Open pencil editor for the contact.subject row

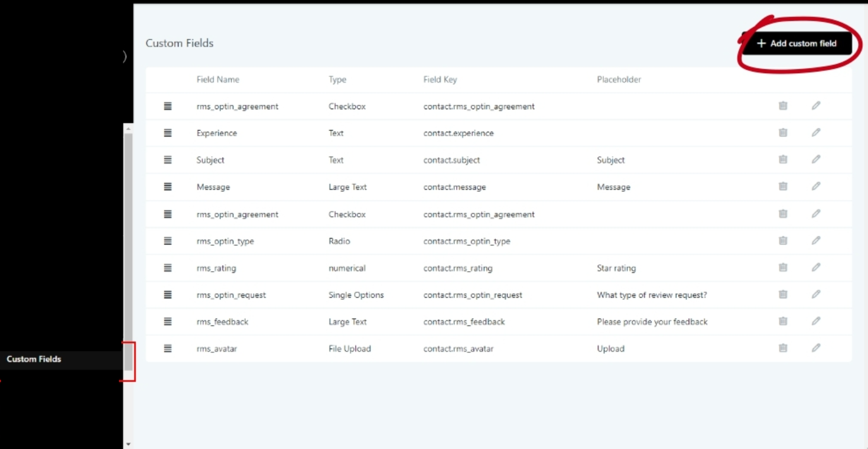(x=816, y=160)
